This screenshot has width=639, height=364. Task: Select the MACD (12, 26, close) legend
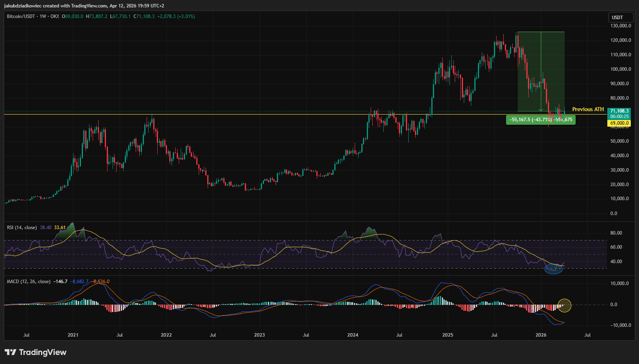click(x=29, y=282)
